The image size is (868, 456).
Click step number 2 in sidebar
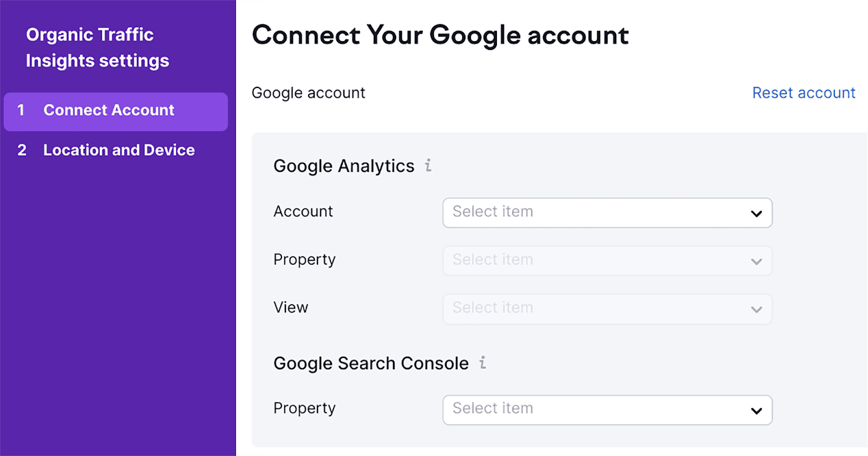(x=22, y=150)
